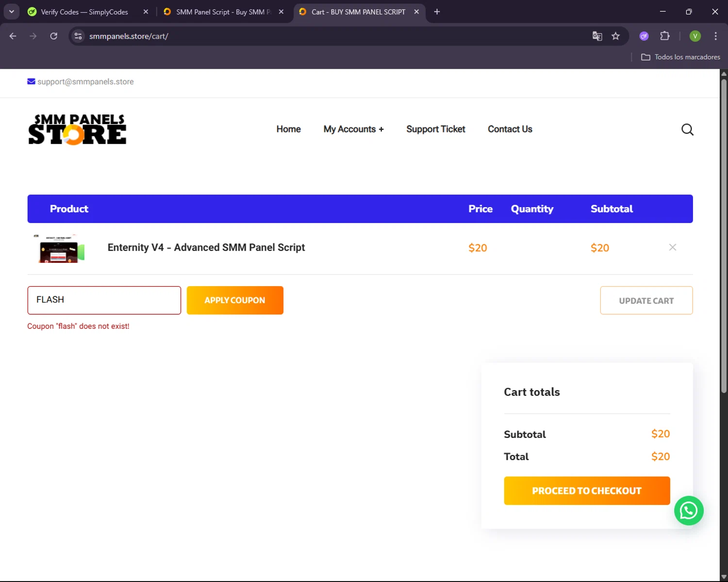Click the browser back arrow
Viewport: 728px width, 582px height.
pos(13,36)
